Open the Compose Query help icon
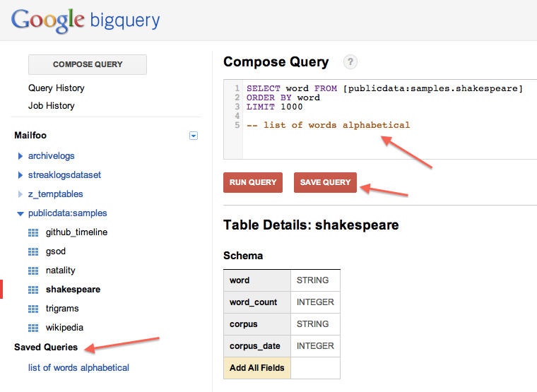Viewport: 537px width, 392px height. (x=350, y=62)
